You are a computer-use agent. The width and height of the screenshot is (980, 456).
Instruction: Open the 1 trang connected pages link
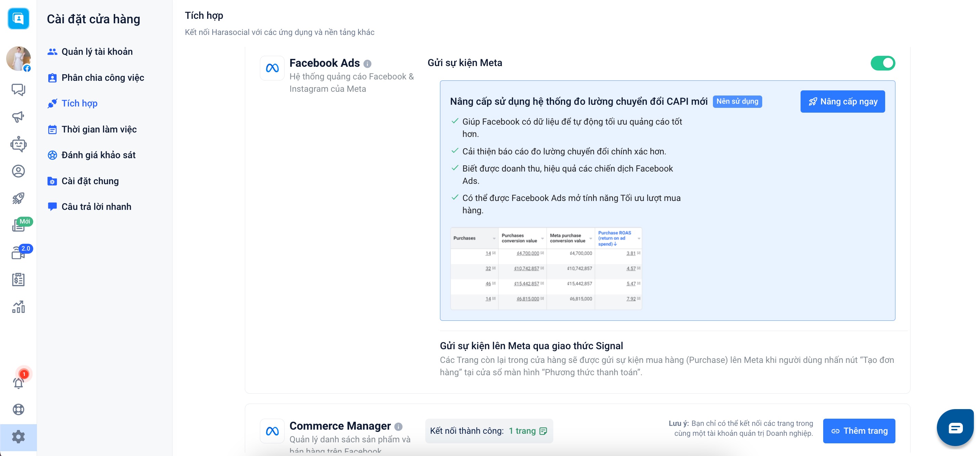click(x=527, y=431)
